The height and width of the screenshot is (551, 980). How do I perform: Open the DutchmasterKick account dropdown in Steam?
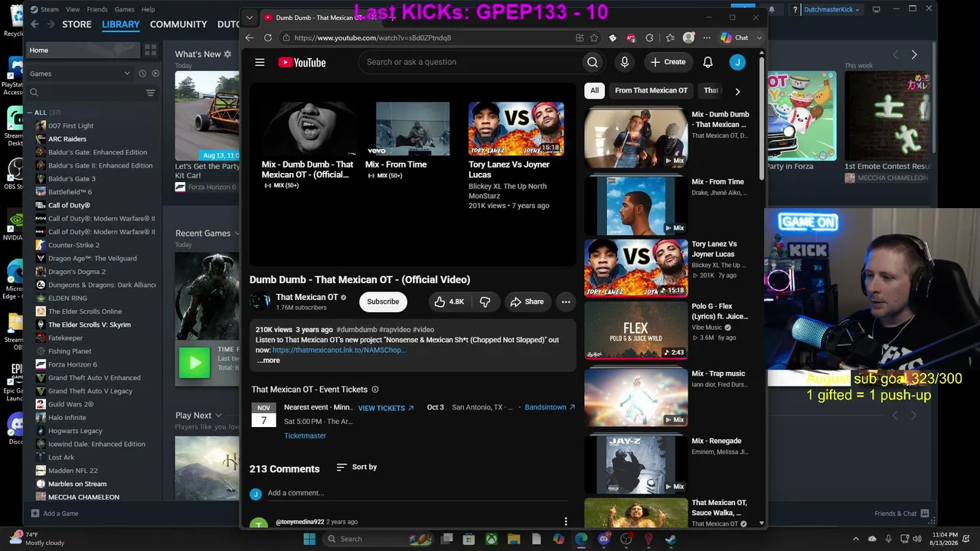[x=831, y=9]
